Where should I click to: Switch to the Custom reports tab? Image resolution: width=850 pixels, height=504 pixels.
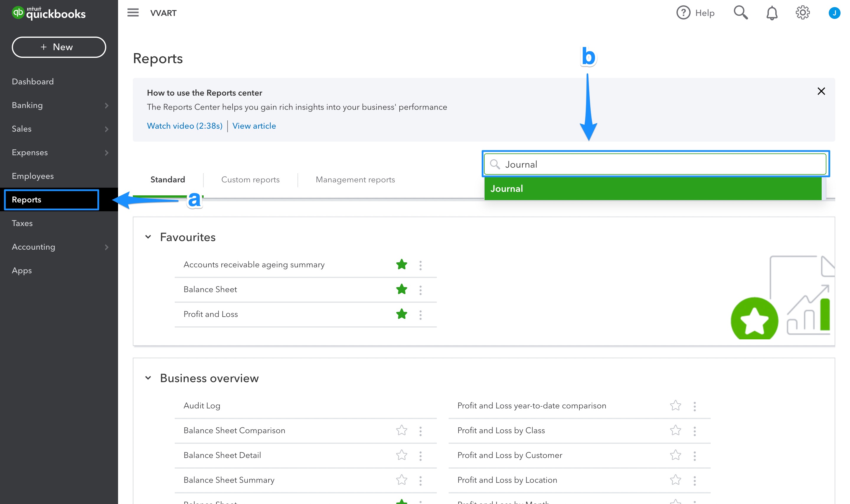pos(250,180)
